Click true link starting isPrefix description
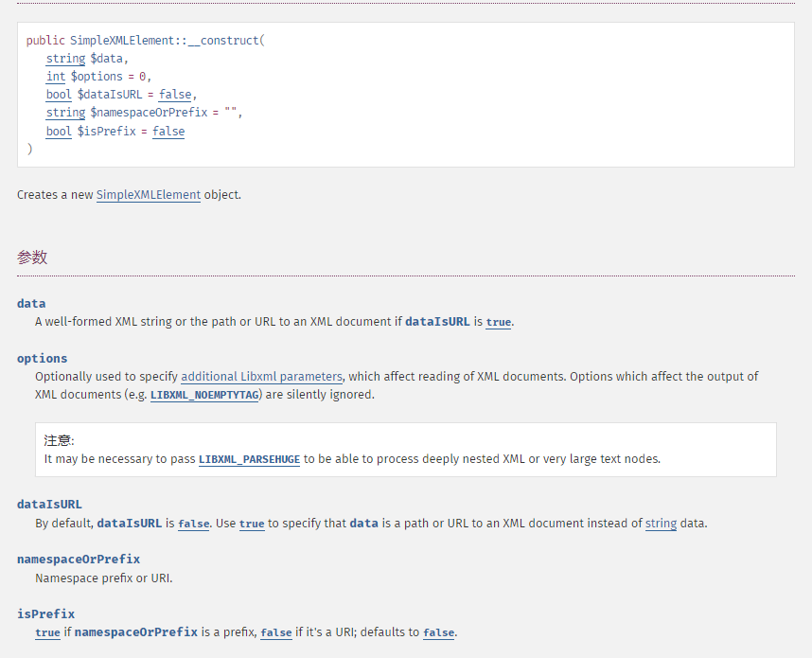 (47, 632)
